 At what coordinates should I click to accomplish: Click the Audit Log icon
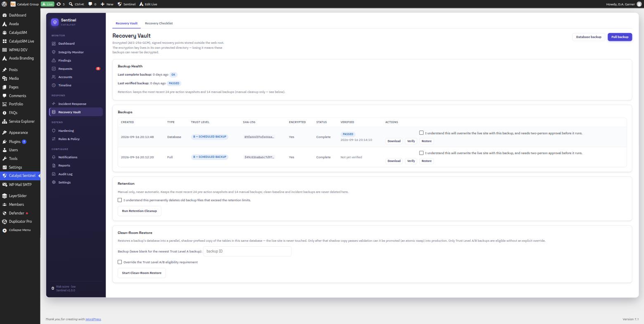coord(54,174)
